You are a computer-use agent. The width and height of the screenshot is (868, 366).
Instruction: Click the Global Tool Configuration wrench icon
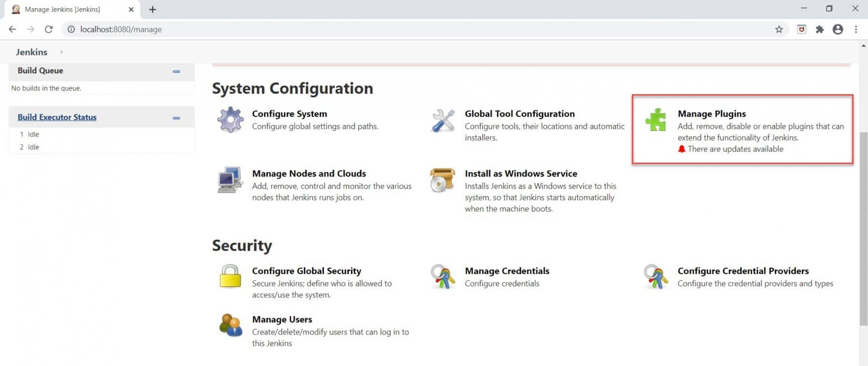(443, 120)
